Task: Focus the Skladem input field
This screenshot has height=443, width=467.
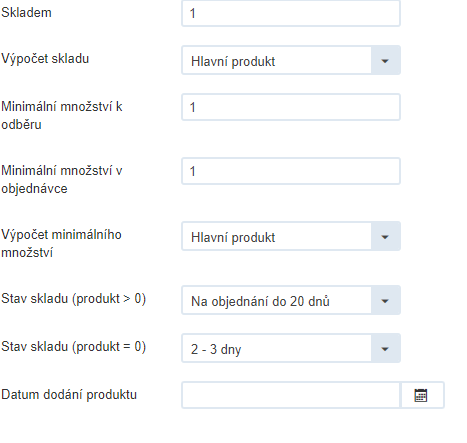Action: (291, 13)
